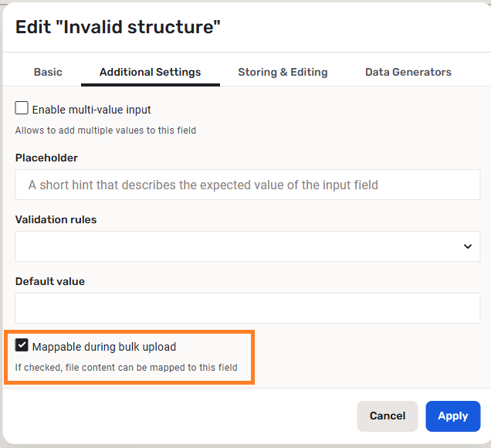Click the "Allows to add multiple values" hint
The image size is (491, 448).
(105, 131)
